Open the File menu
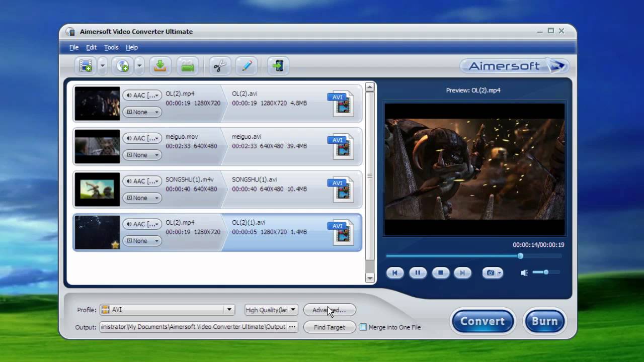644x362 pixels. pyautogui.click(x=74, y=47)
